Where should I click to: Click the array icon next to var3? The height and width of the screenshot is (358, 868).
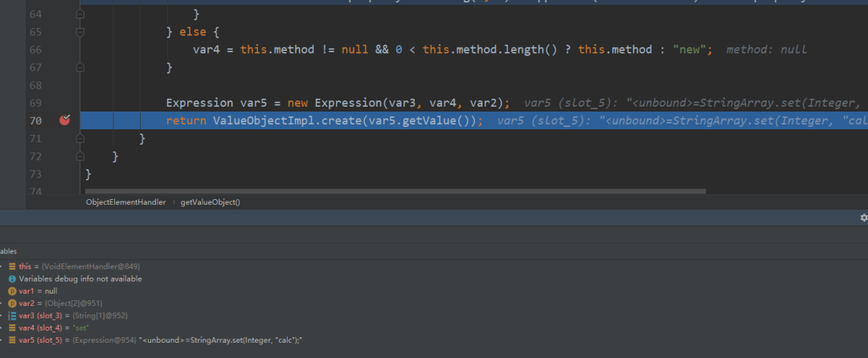point(12,315)
